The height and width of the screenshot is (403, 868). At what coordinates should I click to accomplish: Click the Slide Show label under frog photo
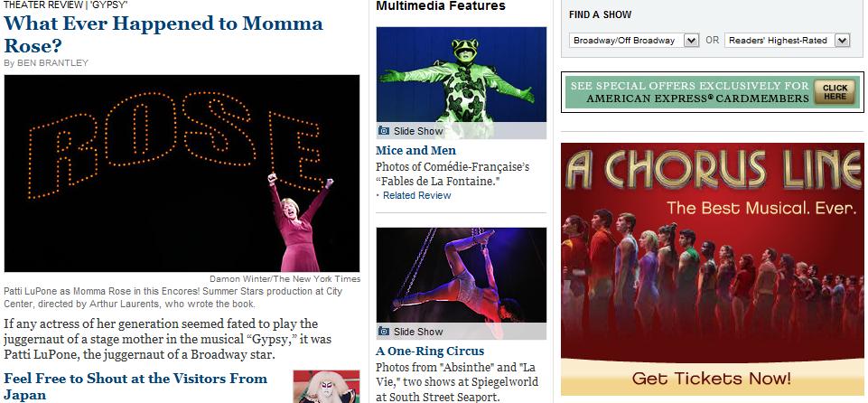[418, 131]
